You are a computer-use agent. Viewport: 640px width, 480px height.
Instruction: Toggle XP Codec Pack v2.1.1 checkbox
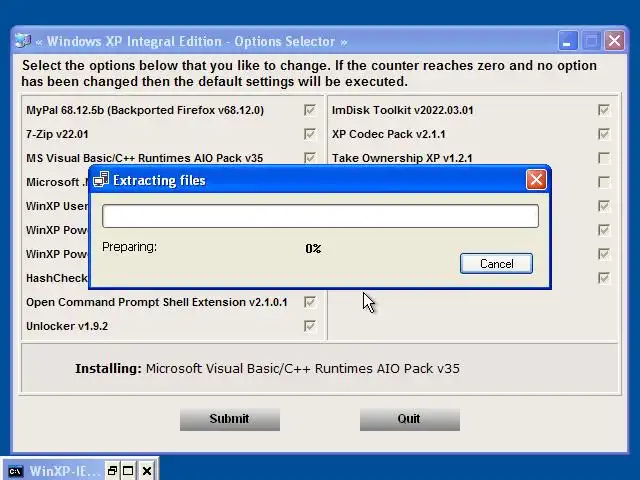604,134
